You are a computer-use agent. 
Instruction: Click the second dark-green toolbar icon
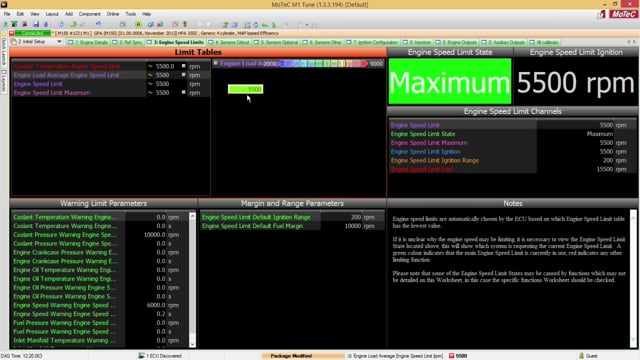(14, 24)
